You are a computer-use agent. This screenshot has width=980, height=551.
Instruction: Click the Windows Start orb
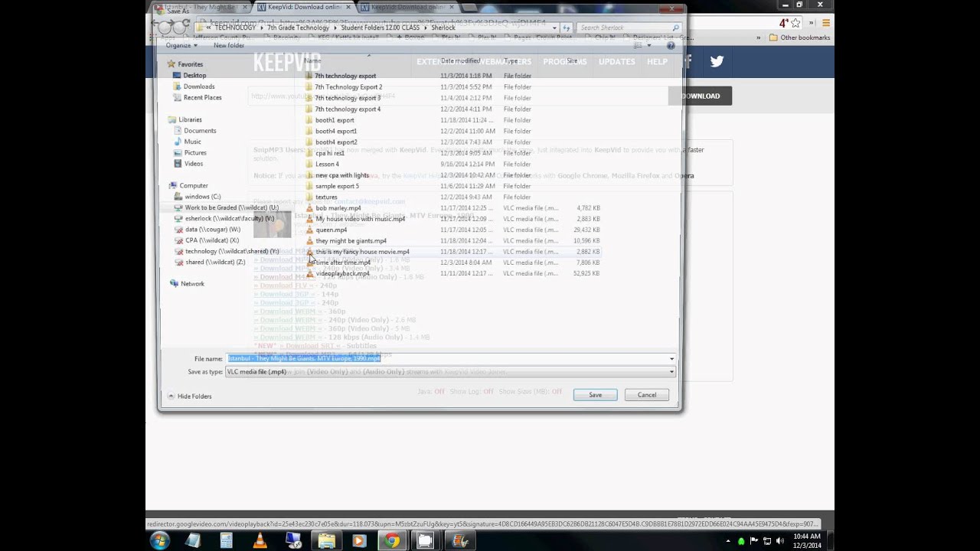click(x=159, y=541)
